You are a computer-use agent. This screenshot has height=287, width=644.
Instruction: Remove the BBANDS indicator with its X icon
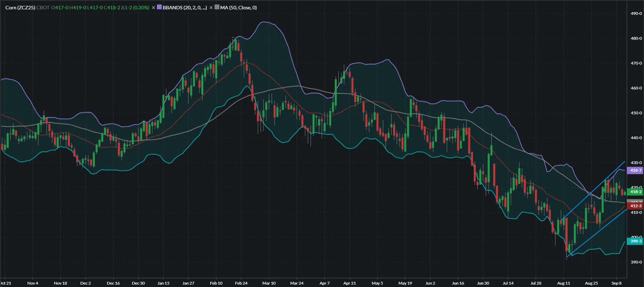(153, 8)
